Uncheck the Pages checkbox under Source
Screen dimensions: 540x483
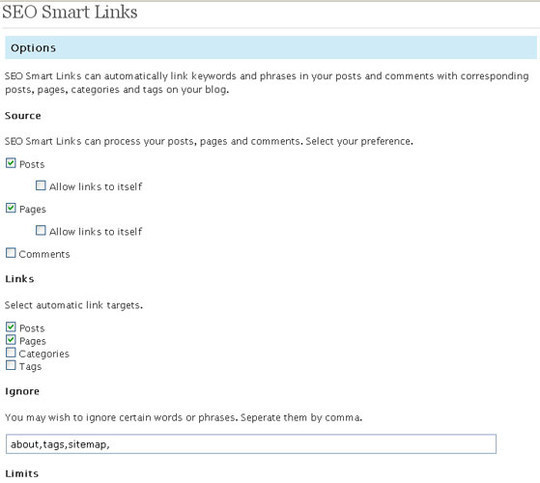tap(11, 208)
